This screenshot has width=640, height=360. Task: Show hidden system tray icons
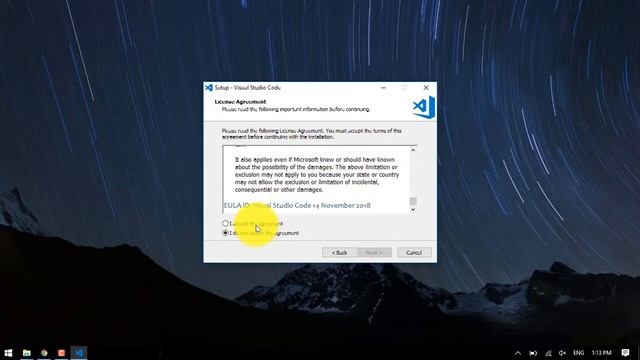coord(518,353)
